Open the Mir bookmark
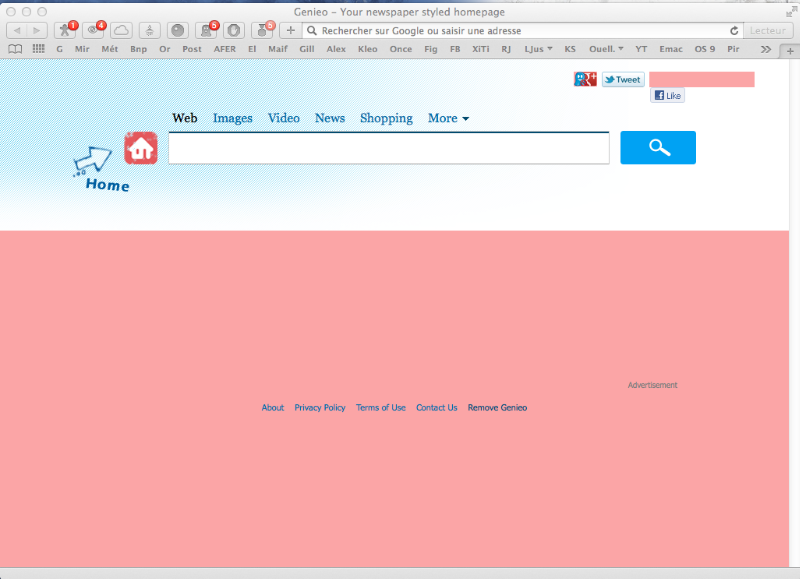Viewport: 800px width, 579px height. coord(82,49)
